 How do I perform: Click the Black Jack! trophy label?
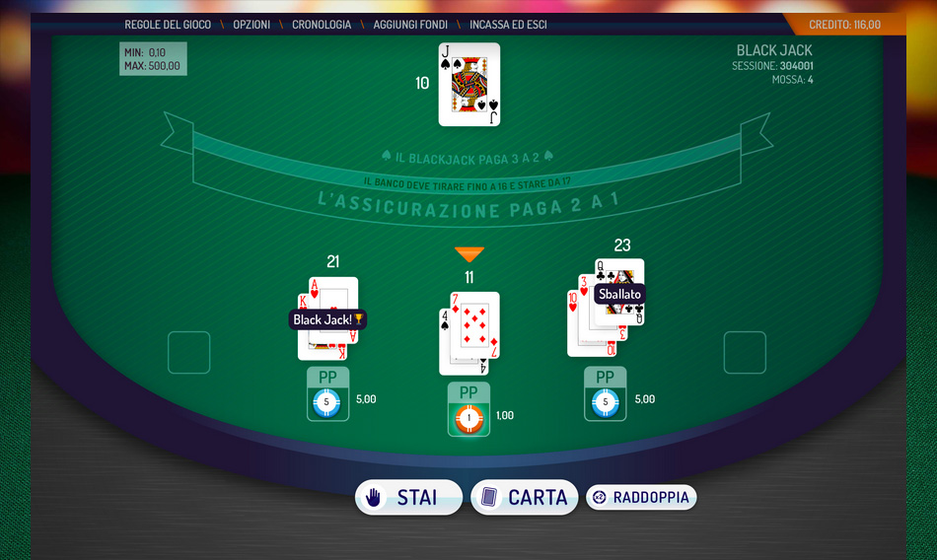pos(328,319)
